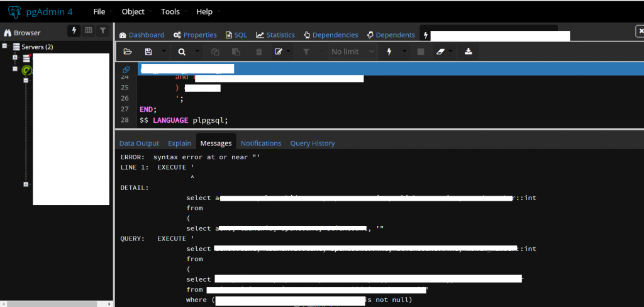644x307 pixels.
Task: Switch to the Query History tab
Action: (x=313, y=143)
